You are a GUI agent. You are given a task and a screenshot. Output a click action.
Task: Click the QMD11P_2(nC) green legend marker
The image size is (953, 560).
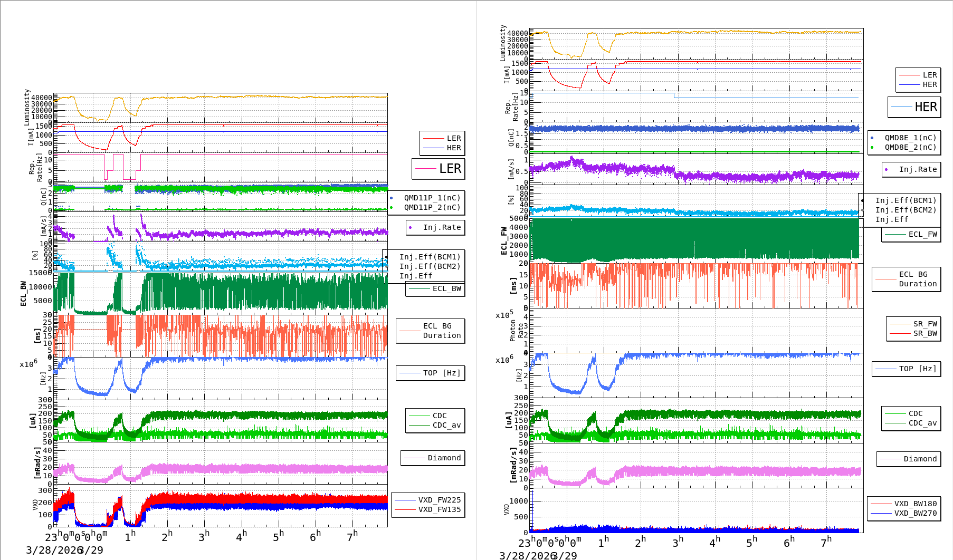tap(392, 208)
